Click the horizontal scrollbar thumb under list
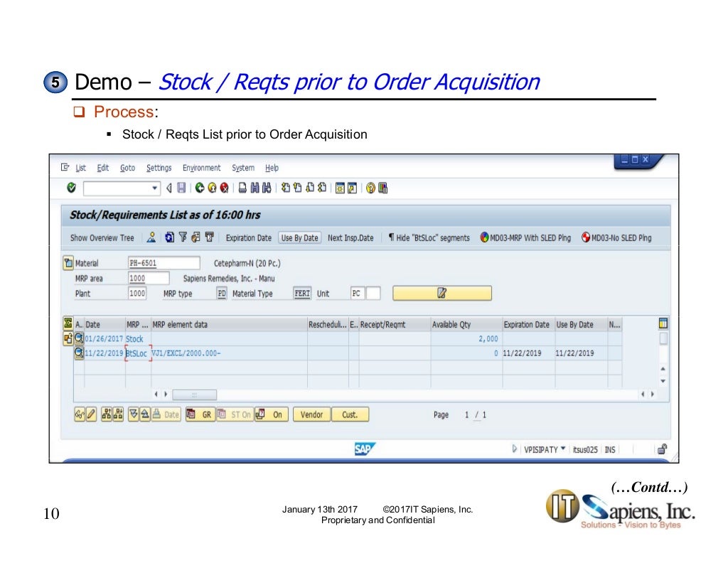This screenshot has height=563, width=728. [x=195, y=395]
